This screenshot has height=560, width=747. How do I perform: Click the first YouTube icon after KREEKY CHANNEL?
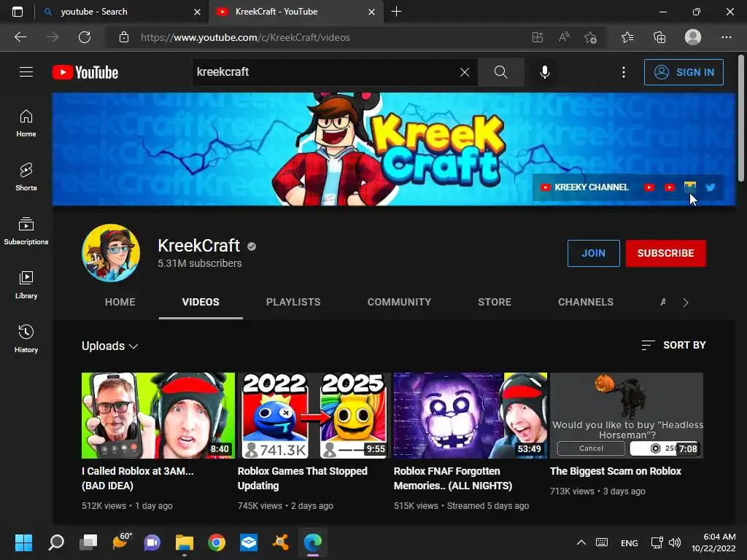click(649, 187)
